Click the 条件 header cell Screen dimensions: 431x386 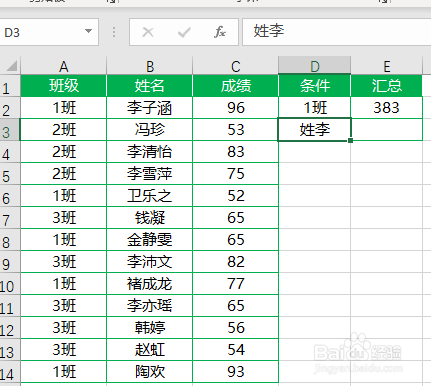tap(314, 86)
